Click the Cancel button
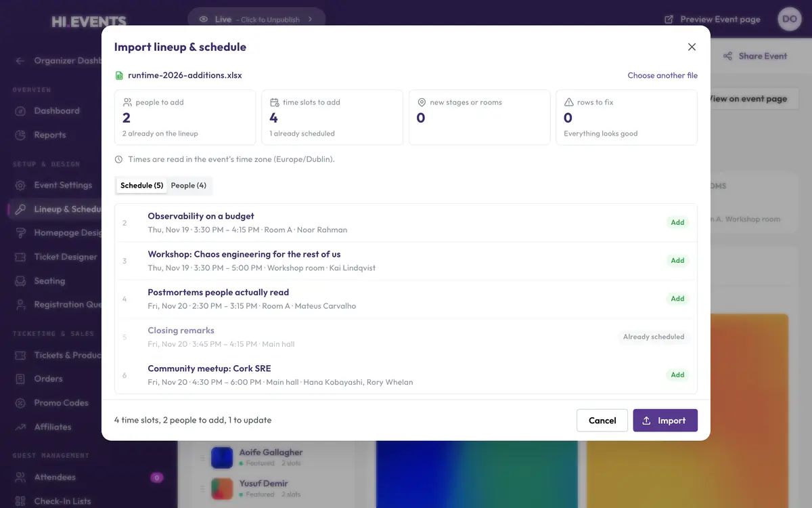Viewport: 812px width, 508px height. [x=602, y=421]
